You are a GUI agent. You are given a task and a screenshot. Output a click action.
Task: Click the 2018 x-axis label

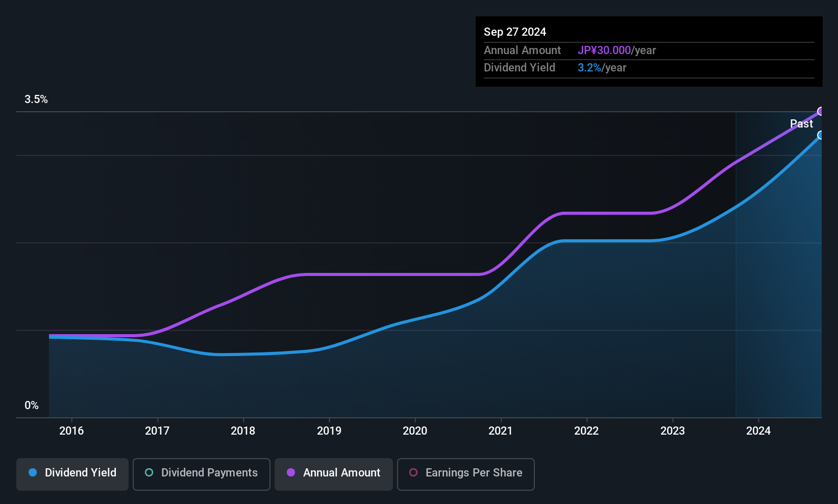[243, 431]
